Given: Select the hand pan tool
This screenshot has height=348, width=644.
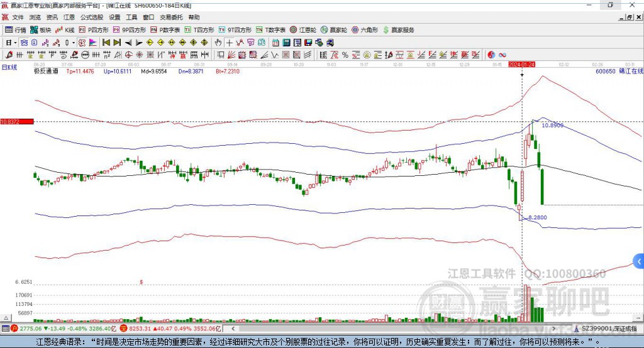Looking at the screenshot, I should (218, 43).
